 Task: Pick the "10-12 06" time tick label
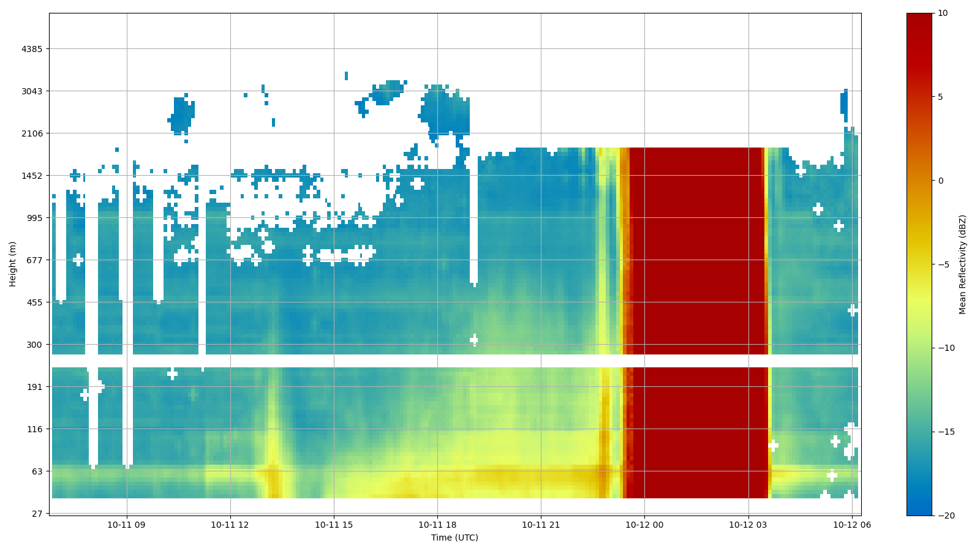(852, 525)
